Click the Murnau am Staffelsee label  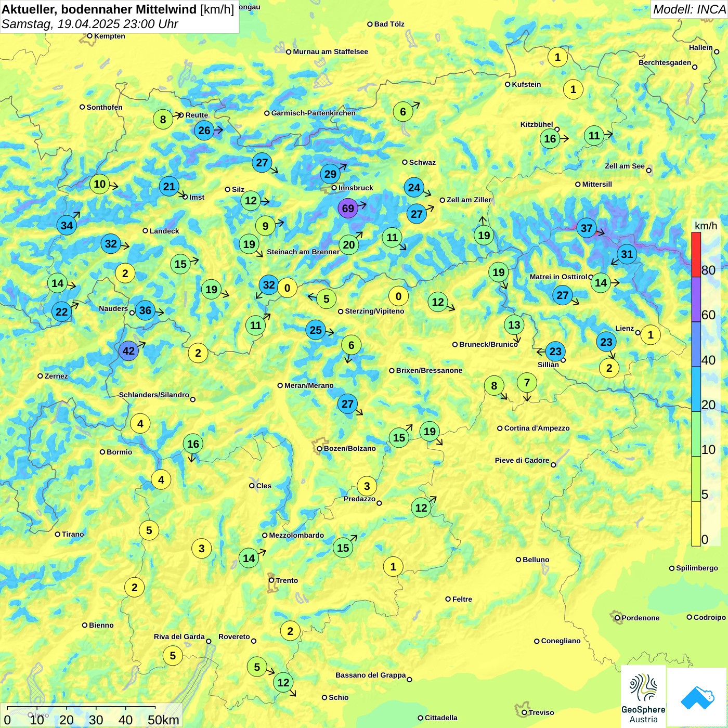click(330, 51)
